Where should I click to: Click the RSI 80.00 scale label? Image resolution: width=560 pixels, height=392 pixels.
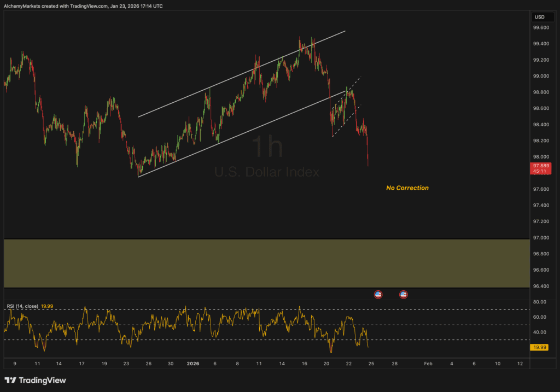click(x=540, y=302)
